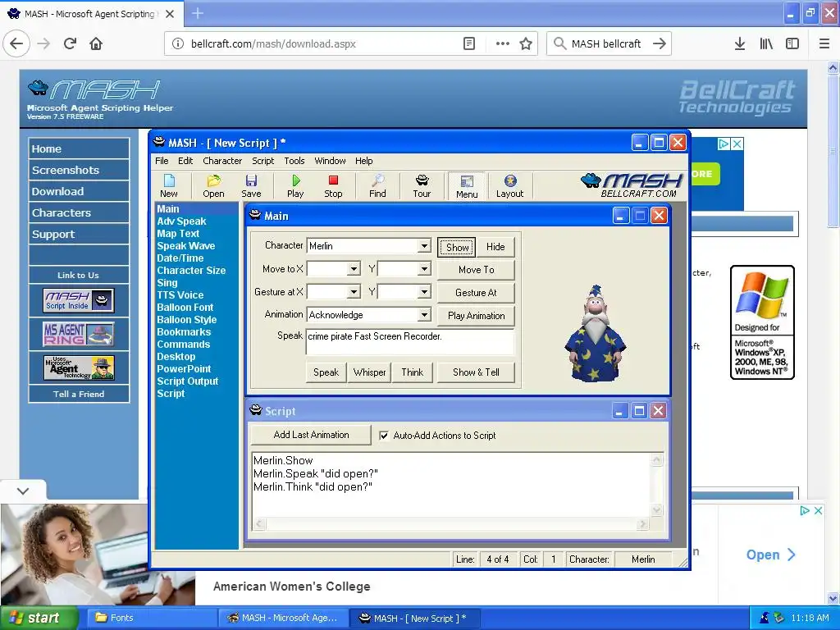Click the New script toolbar icon
Viewport: 840px width, 630px height.
coord(169,186)
